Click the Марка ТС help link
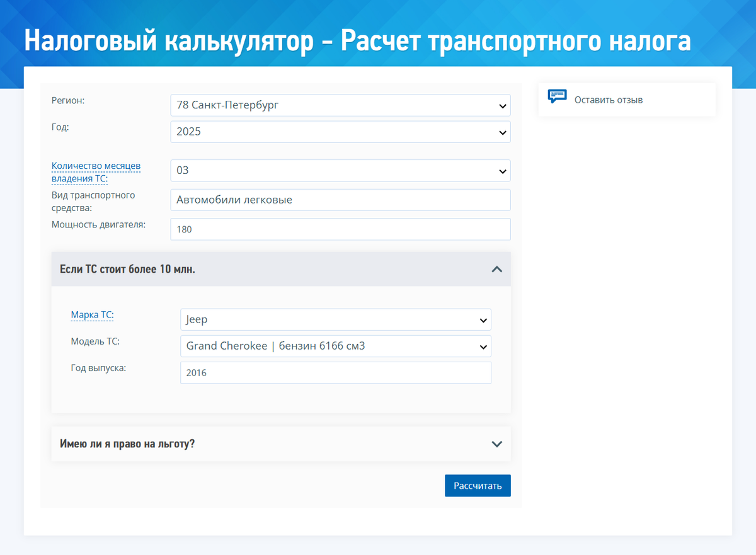Image resolution: width=756 pixels, height=555 pixels. click(x=92, y=314)
